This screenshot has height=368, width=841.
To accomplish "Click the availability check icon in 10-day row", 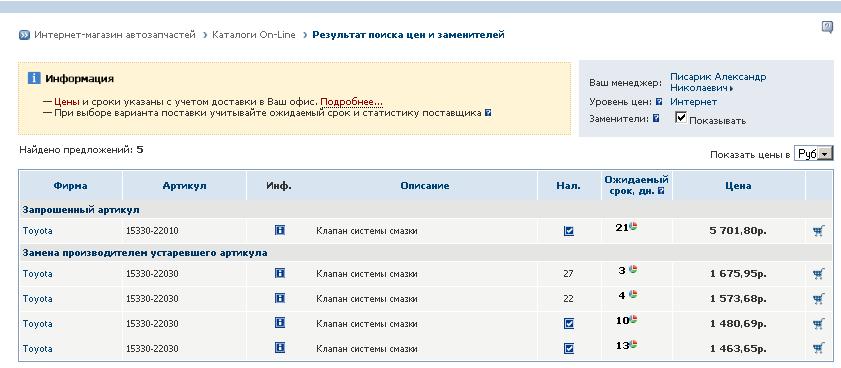I will [x=569, y=323].
